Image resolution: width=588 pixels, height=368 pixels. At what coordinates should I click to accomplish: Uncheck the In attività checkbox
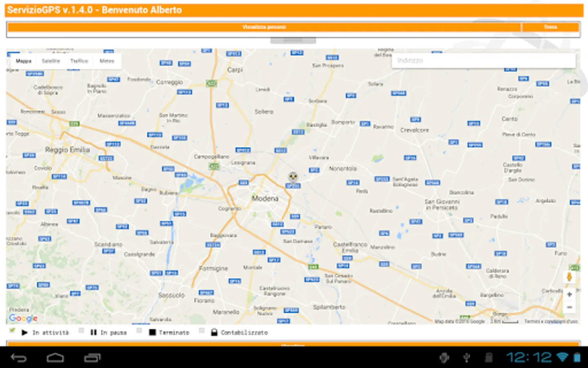pos(12,330)
